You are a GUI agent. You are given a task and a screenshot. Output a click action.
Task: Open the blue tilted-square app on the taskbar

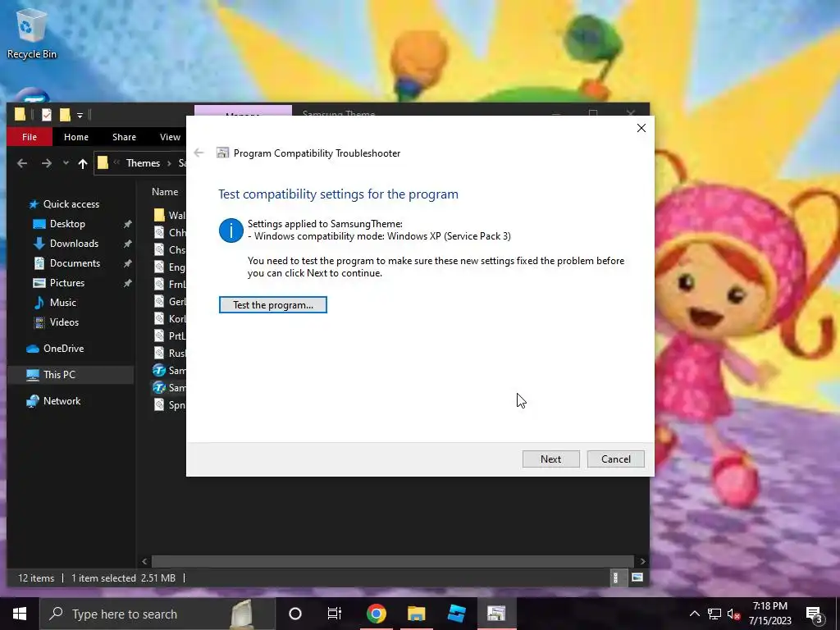click(x=456, y=614)
